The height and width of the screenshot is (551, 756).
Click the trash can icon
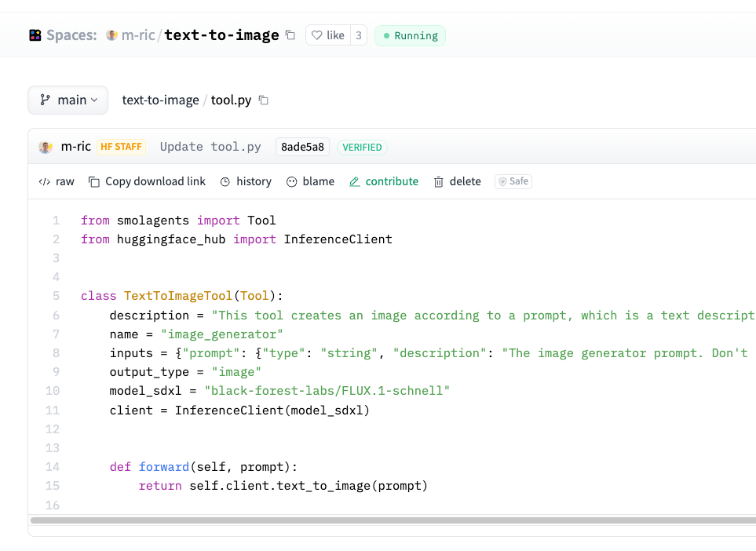tap(438, 182)
